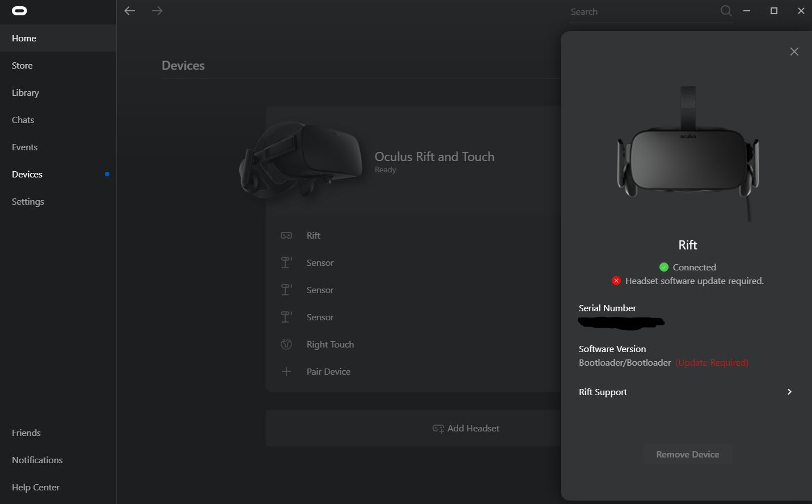Click the Pair Device plus icon
The width and height of the screenshot is (812, 504).
click(x=286, y=371)
